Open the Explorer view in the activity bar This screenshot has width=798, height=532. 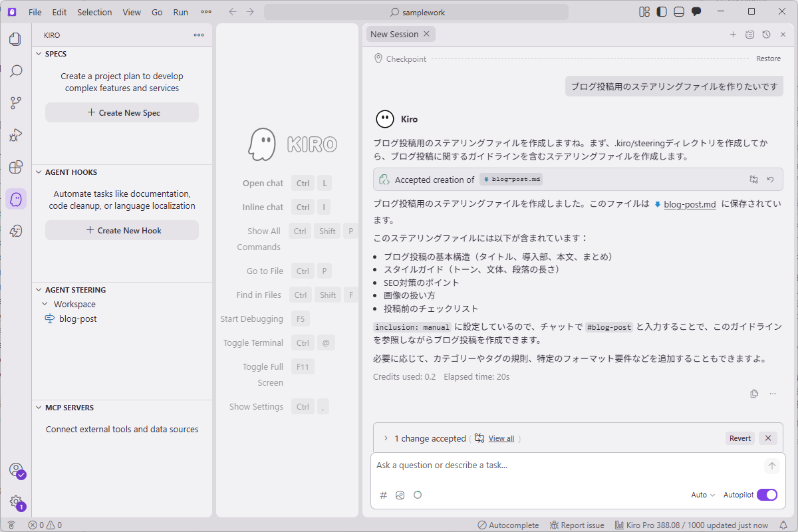[16, 39]
